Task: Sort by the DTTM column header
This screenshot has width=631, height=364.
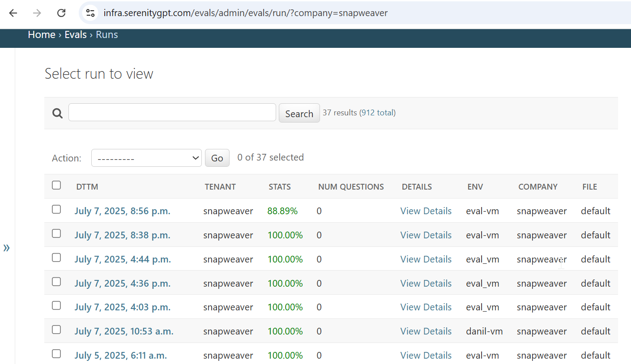Action: (87, 187)
